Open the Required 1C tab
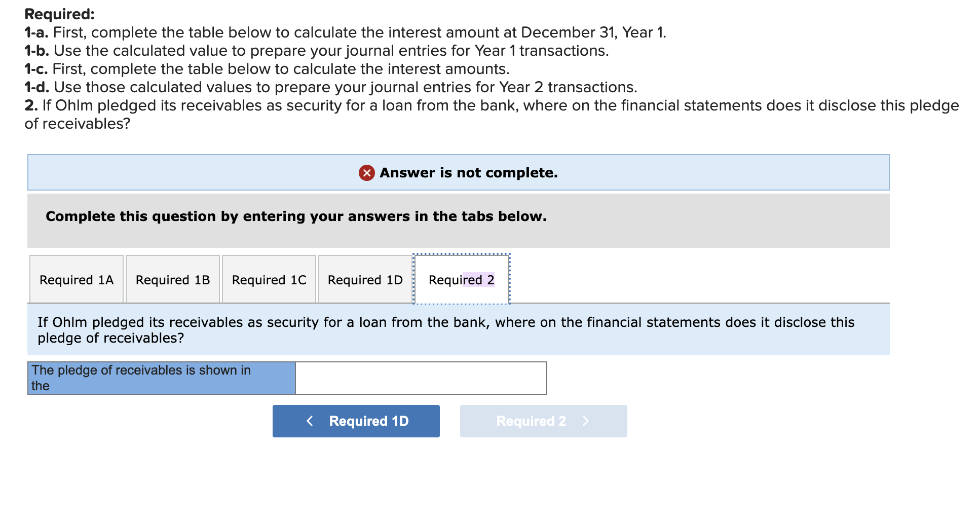Screen dimensions: 980x520 (x=269, y=279)
